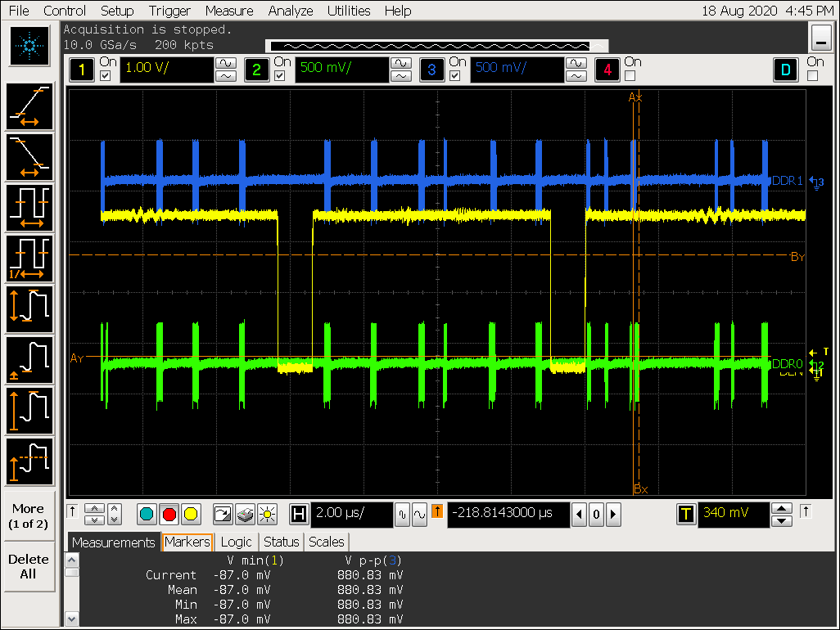
Task: Toggle channel 3 On checkbox
Action: pyautogui.click(x=455, y=76)
